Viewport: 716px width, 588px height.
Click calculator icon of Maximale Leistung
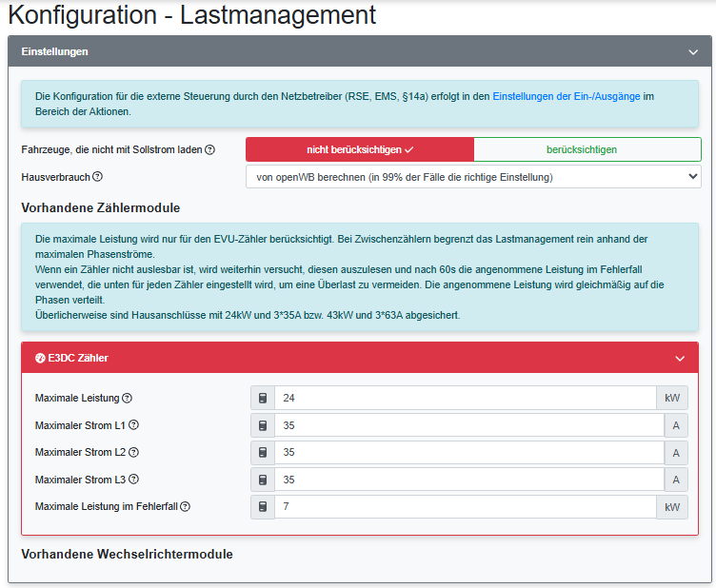263,398
